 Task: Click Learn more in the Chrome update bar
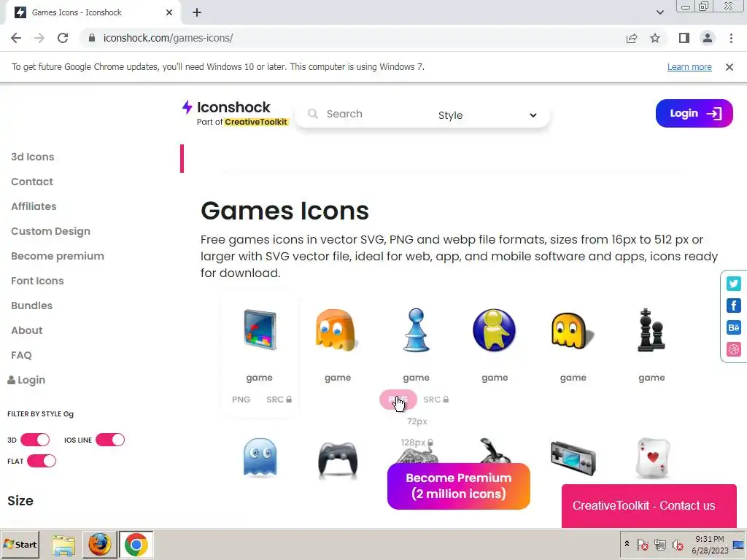coord(689,67)
